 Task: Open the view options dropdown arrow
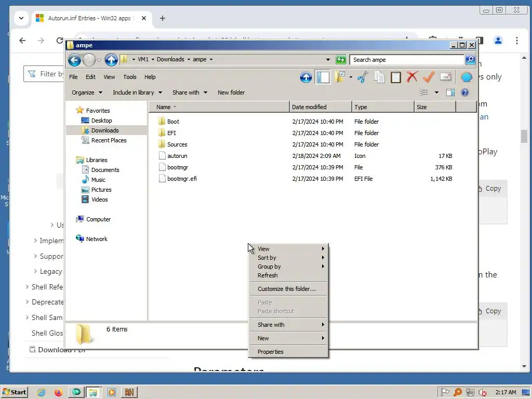[436, 92]
